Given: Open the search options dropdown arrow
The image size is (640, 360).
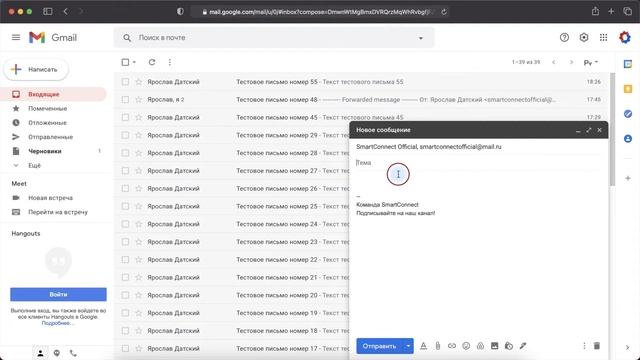Looking at the screenshot, I should click(420, 38).
